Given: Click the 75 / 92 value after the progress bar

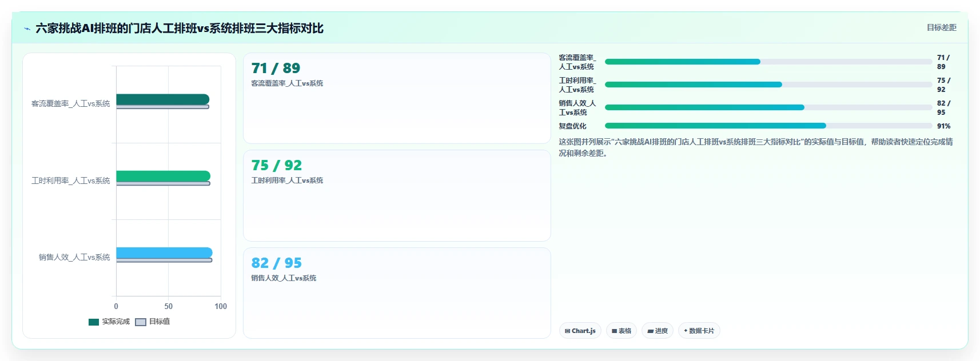Looking at the screenshot, I should [943, 85].
